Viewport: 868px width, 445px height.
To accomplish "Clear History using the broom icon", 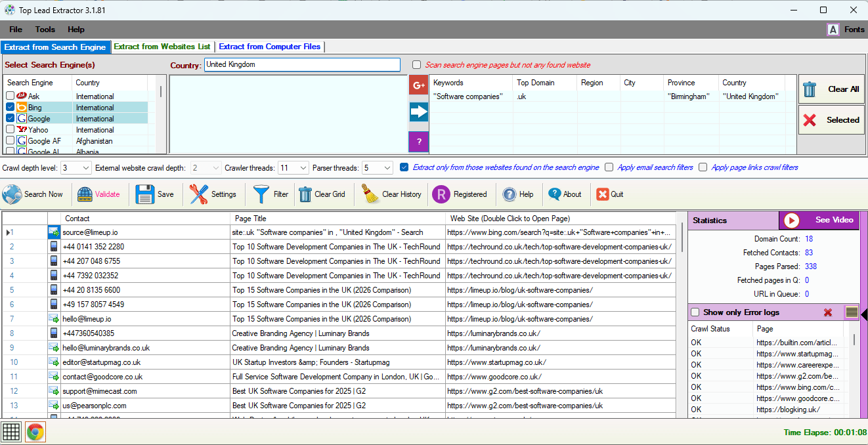I will tap(370, 194).
